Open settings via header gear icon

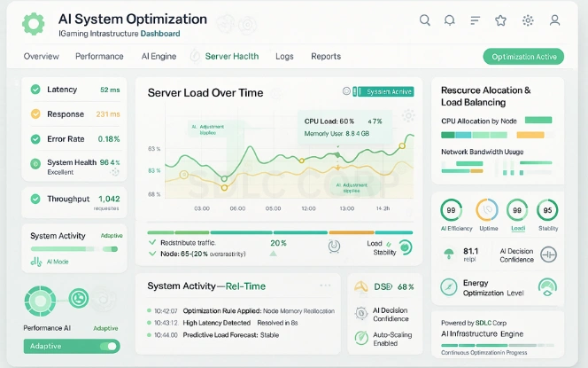pos(528,20)
